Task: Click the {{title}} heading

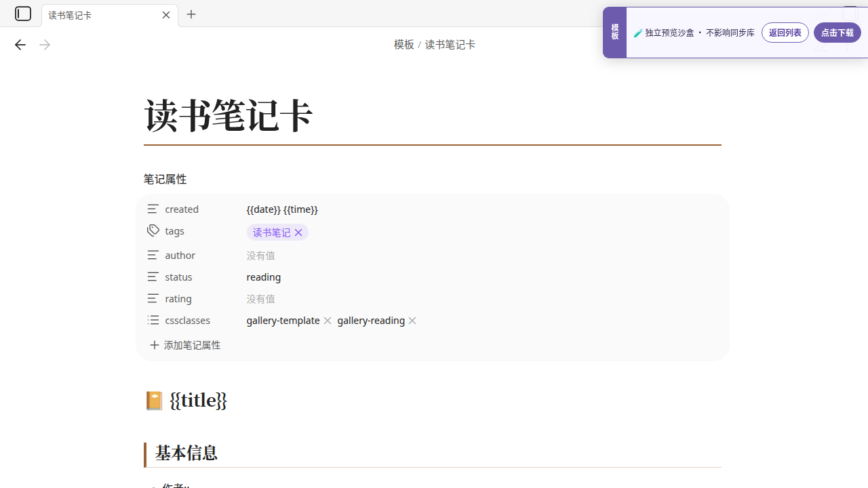Action: tap(198, 400)
